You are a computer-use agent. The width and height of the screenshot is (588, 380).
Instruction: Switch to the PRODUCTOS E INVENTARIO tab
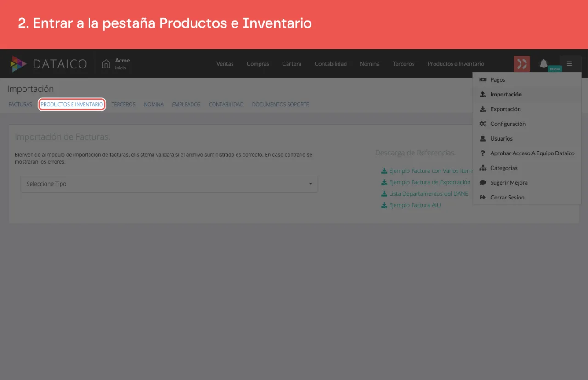72,104
